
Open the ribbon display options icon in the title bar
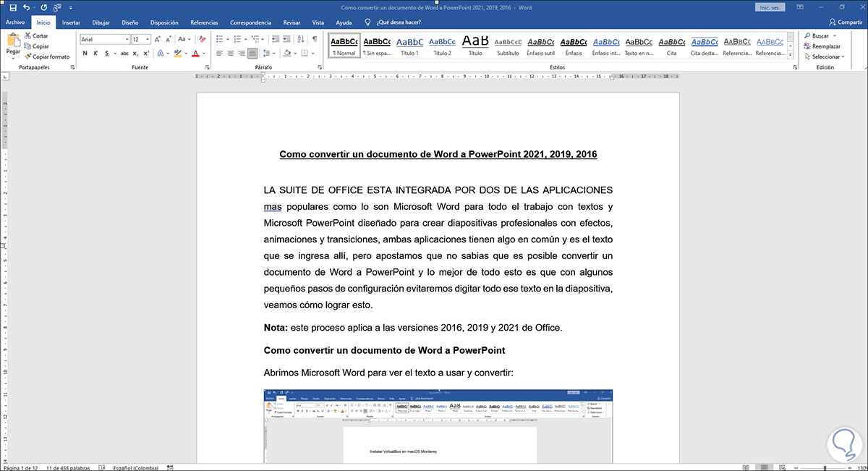coord(801,7)
